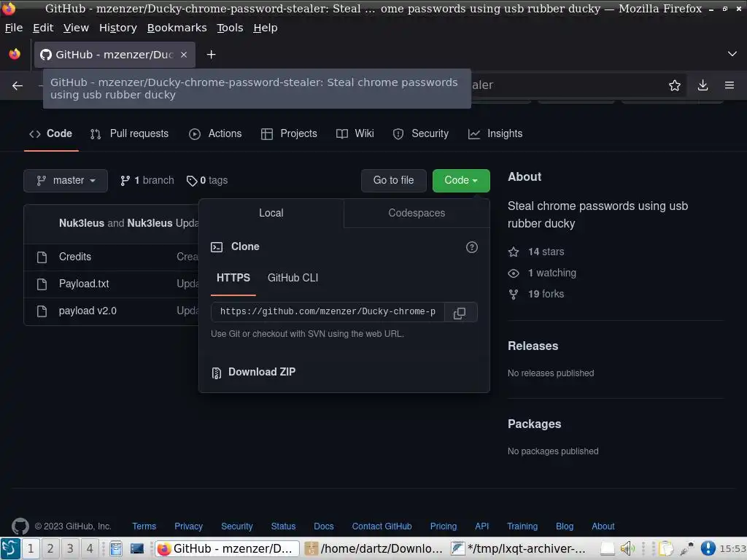Viewport: 747px width, 560px height.
Task: Open the Insights repository tab
Action: click(x=495, y=134)
